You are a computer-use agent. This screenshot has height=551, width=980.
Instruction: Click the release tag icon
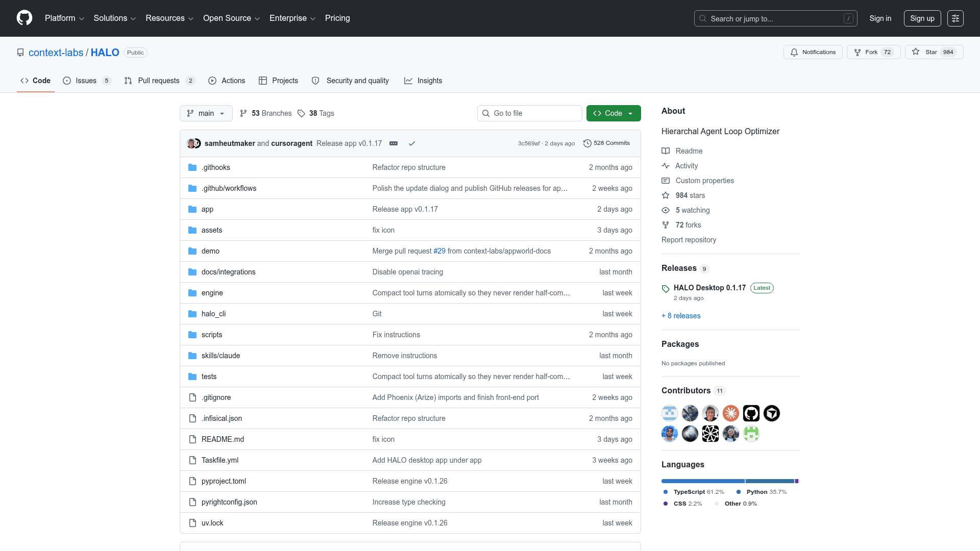pyautogui.click(x=666, y=289)
